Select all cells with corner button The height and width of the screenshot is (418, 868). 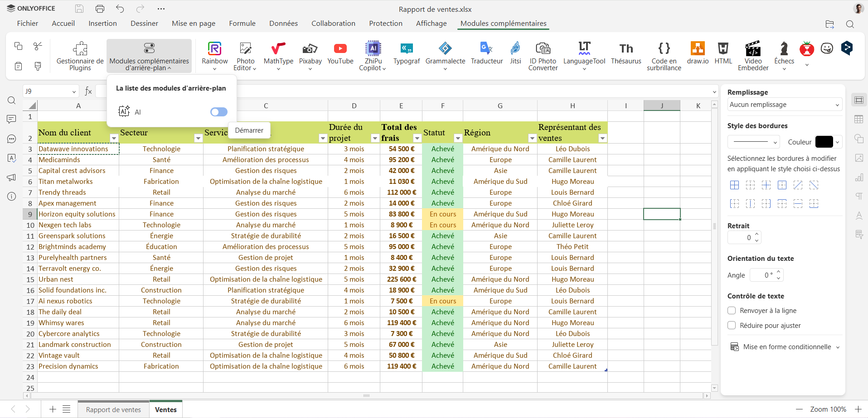30,106
